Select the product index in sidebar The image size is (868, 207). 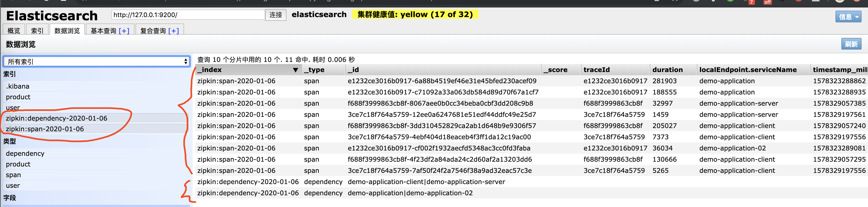[x=96, y=97]
